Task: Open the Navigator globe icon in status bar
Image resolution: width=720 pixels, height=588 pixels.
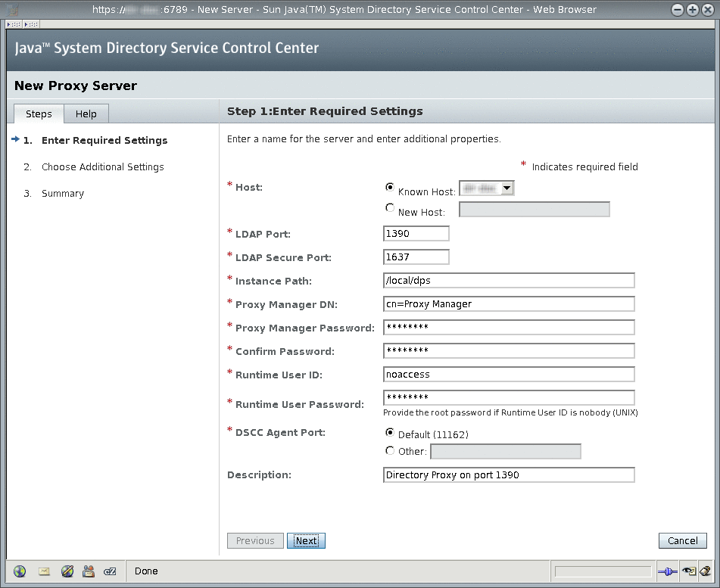Action: click(20, 571)
